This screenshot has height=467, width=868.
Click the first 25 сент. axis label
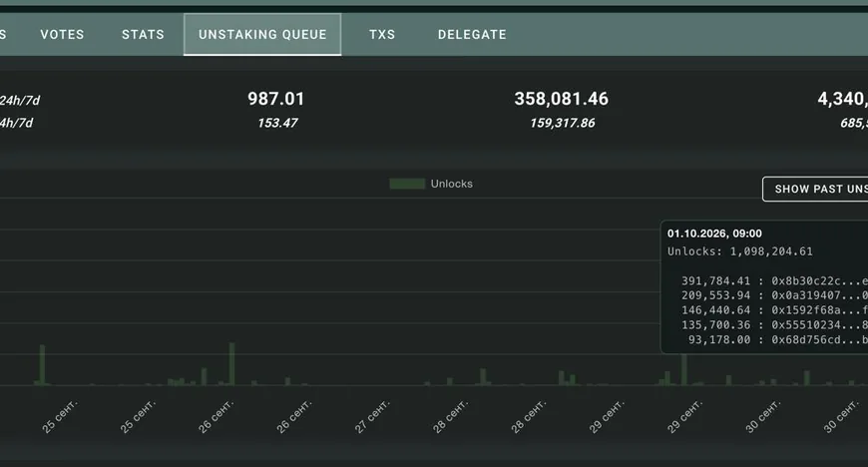(60, 416)
